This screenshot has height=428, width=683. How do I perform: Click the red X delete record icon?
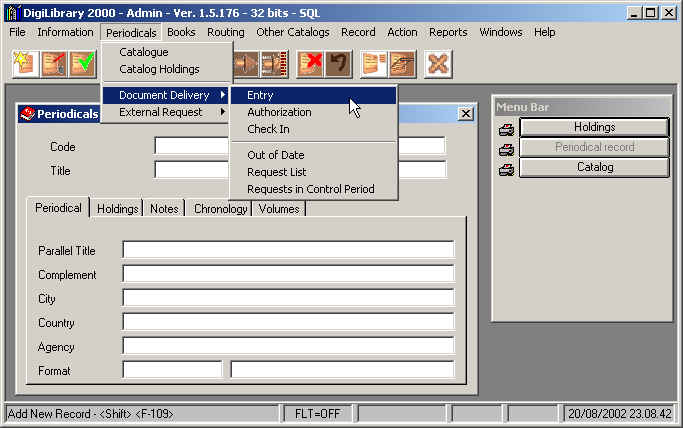pyautogui.click(x=310, y=64)
